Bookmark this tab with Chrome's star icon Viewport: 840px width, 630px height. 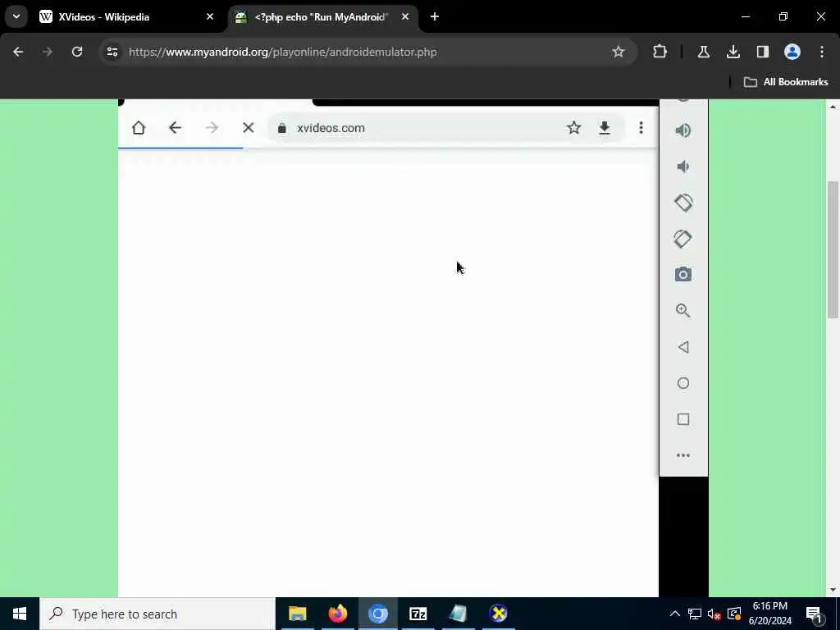pyautogui.click(x=619, y=52)
